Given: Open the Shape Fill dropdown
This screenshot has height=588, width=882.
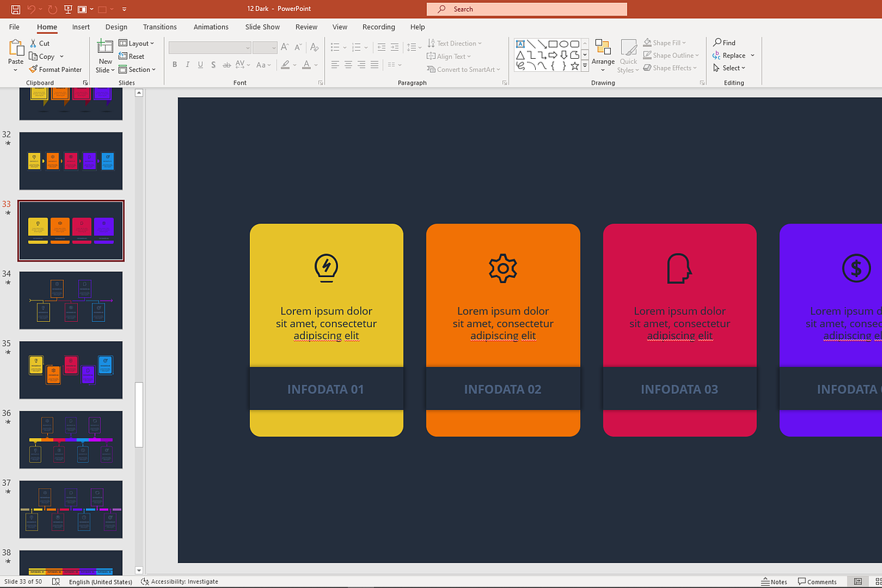Looking at the screenshot, I should pos(664,43).
